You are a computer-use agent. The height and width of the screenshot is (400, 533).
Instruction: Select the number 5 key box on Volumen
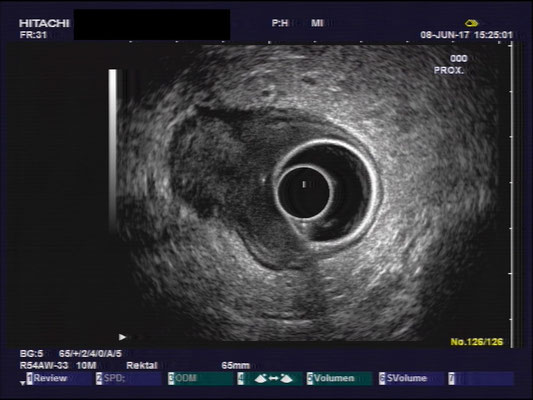pyautogui.click(x=310, y=379)
